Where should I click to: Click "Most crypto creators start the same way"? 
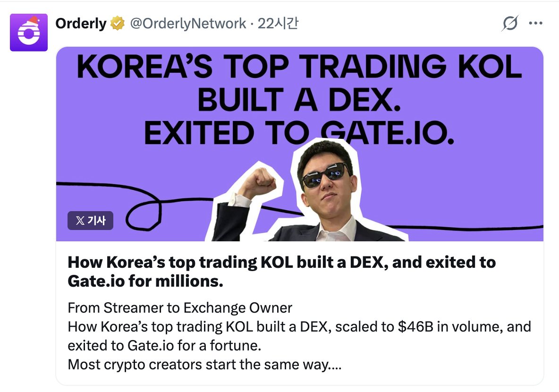(204, 365)
